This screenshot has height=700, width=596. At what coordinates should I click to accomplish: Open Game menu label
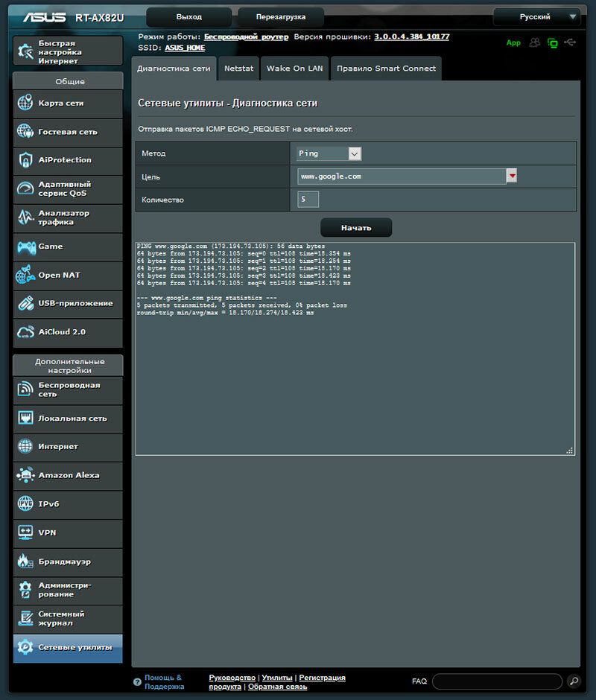coord(51,246)
